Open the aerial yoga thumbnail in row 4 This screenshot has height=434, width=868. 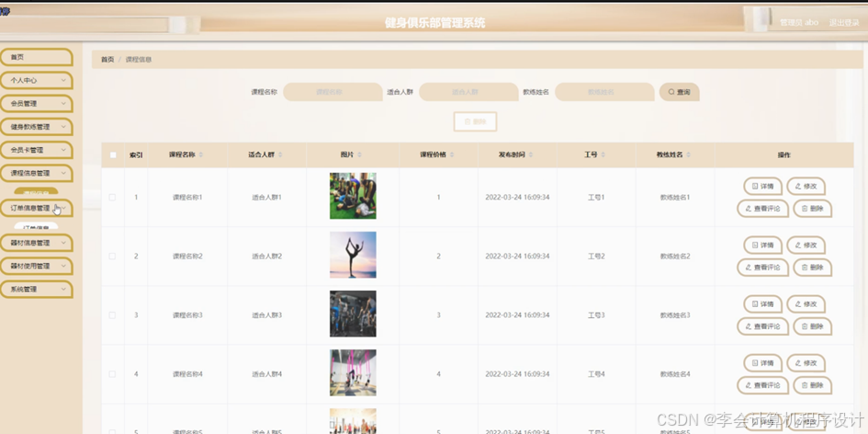click(x=354, y=372)
